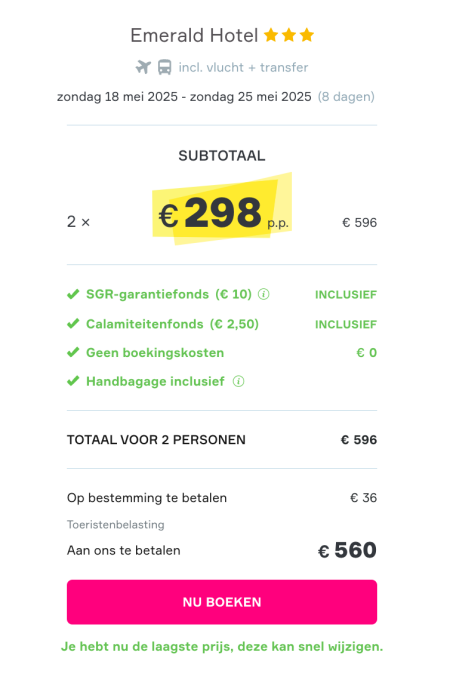Viewport: 450px width, 683px height.
Task: Click the Handbagage inclusief checkmark
Action: tap(73, 381)
